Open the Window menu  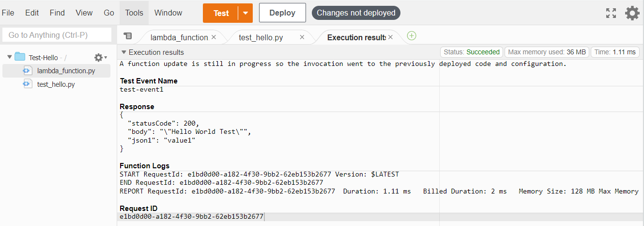tap(168, 13)
